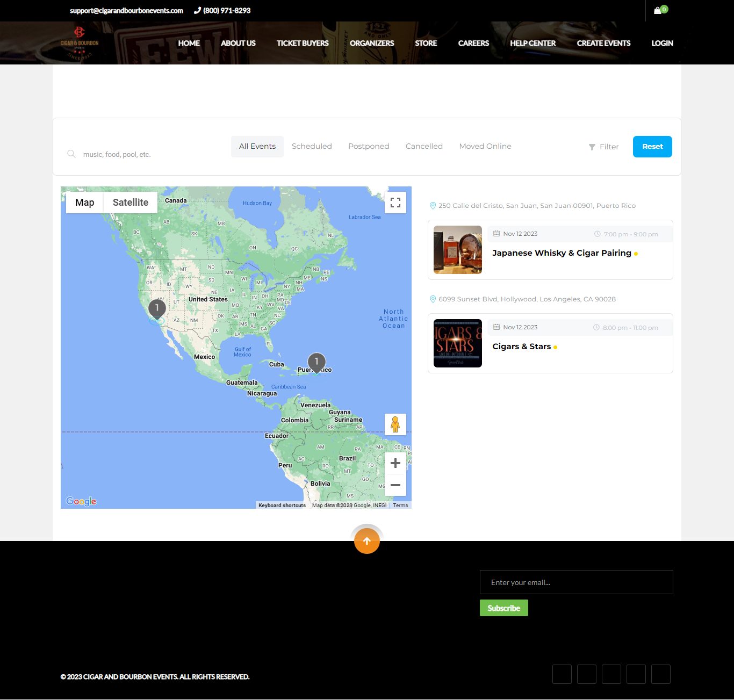Select the Postponed tab

pyautogui.click(x=369, y=146)
